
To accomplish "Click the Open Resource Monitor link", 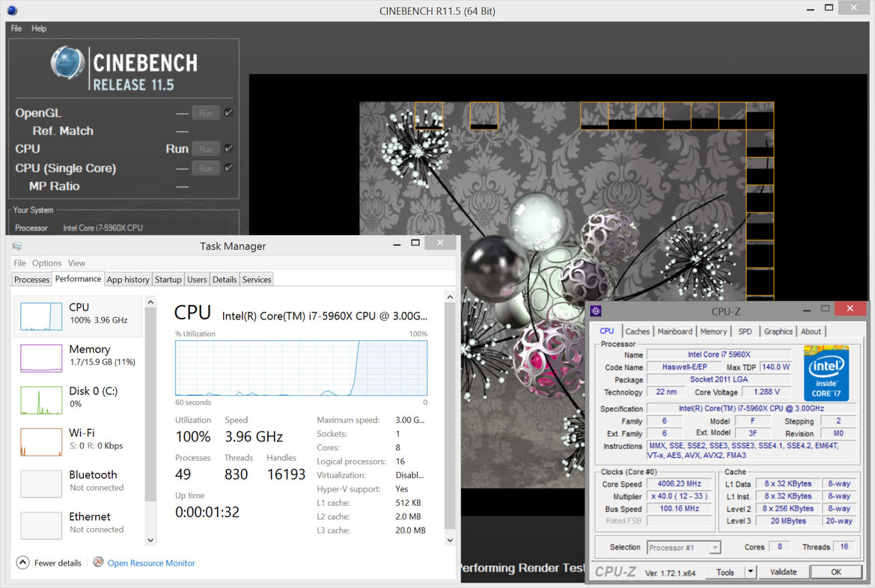I will (x=151, y=563).
